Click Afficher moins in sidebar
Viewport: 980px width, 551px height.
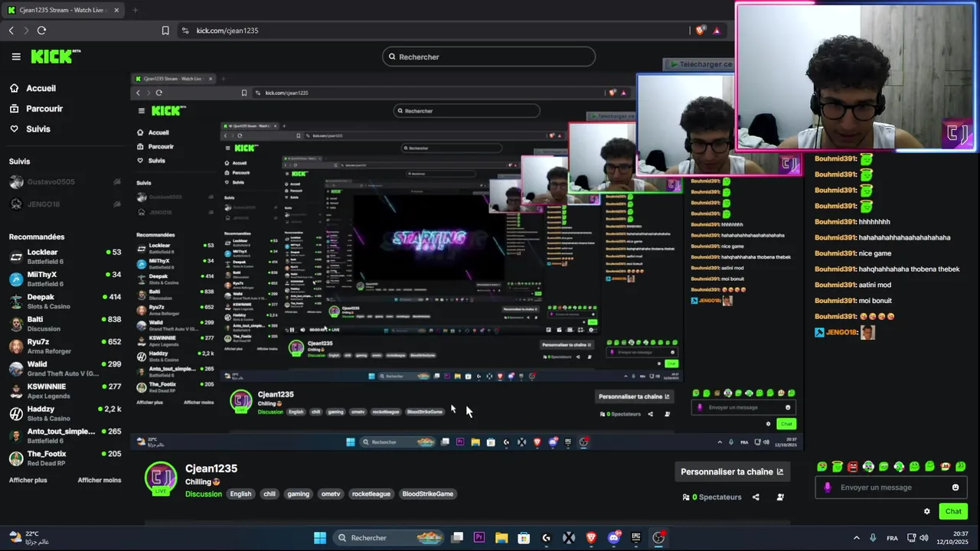click(100, 480)
